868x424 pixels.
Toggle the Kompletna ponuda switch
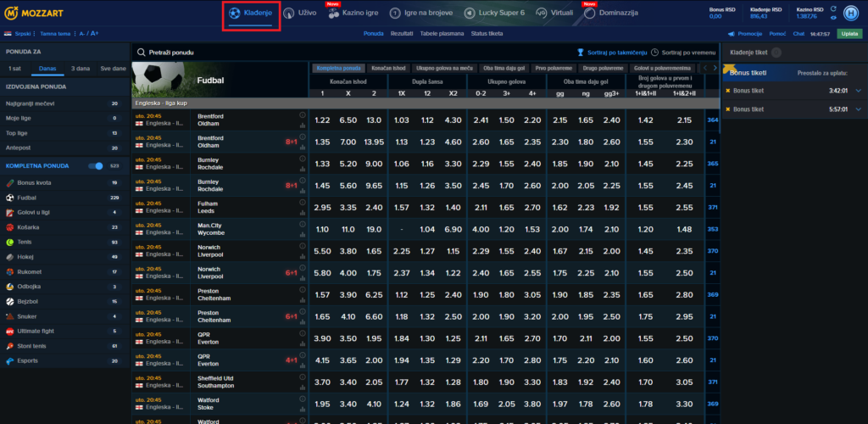[96, 165]
